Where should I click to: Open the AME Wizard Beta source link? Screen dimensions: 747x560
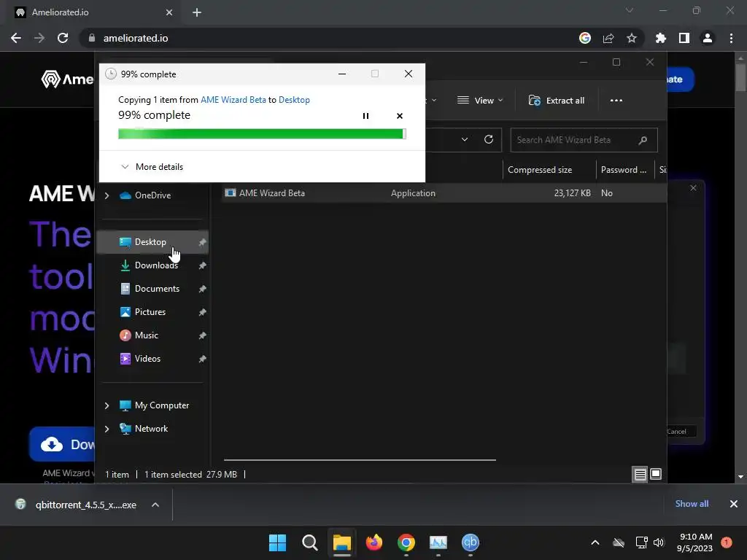point(233,99)
